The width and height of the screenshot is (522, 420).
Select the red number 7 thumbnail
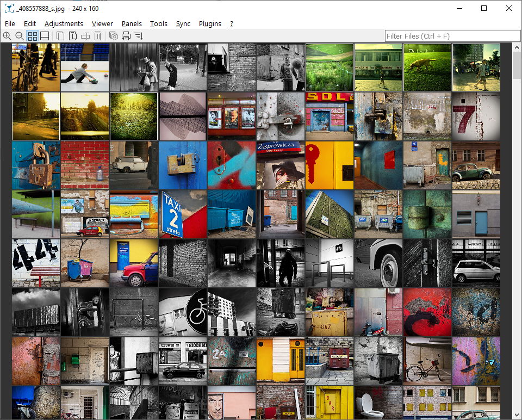click(476, 116)
